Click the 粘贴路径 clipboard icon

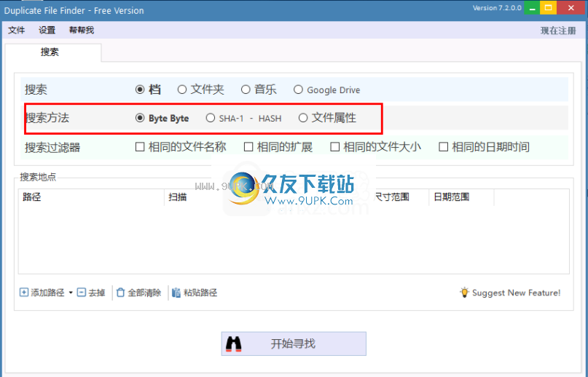176,293
